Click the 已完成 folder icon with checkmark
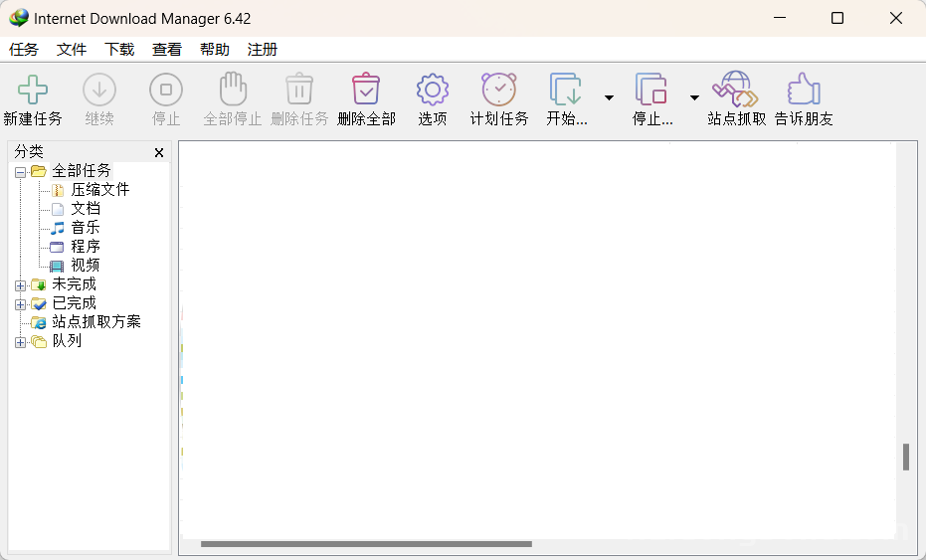Viewport: 926px width, 560px height. pos(39,303)
